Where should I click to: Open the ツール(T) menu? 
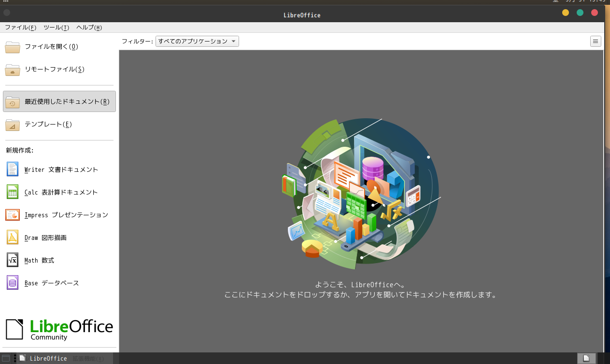(57, 28)
